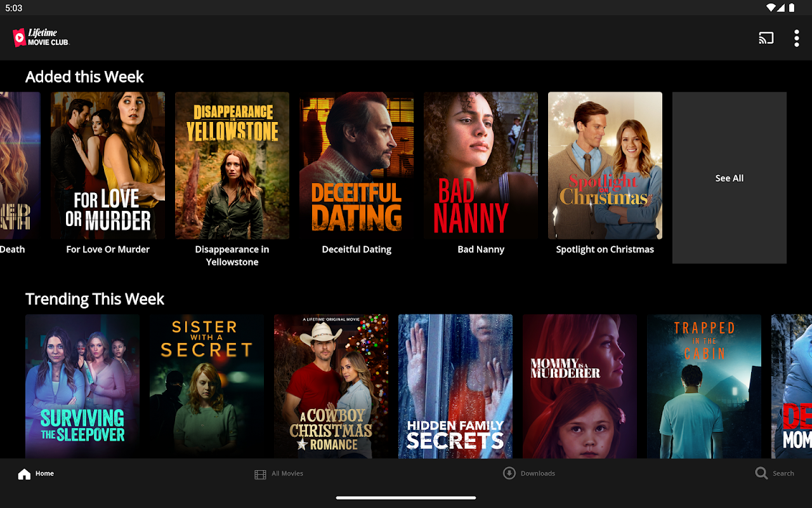Open the Sister with a Secret poster
Viewport: 812px width, 508px height.
click(207, 386)
